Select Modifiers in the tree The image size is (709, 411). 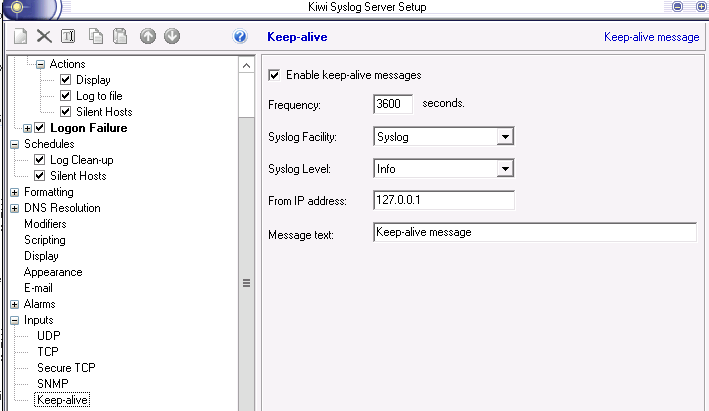pyautogui.click(x=45, y=224)
